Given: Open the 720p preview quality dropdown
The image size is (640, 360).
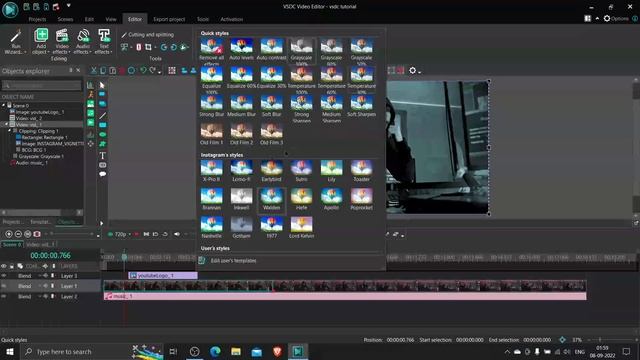Looking at the screenshot, I should pyautogui.click(x=120, y=234).
